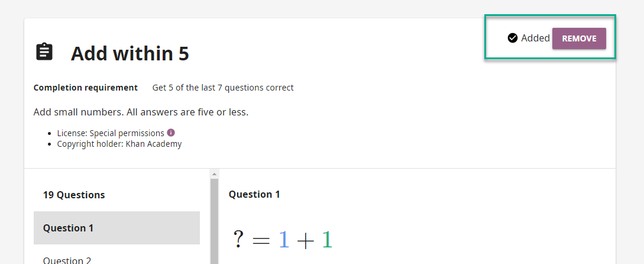Click the 'Copyright holder: Khan Academy' line
The width and height of the screenshot is (644, 264).
pos(119,144)
